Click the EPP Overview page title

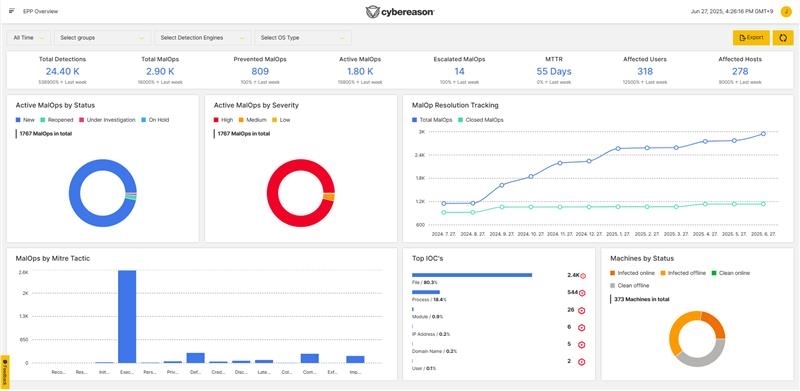(40, 11)
